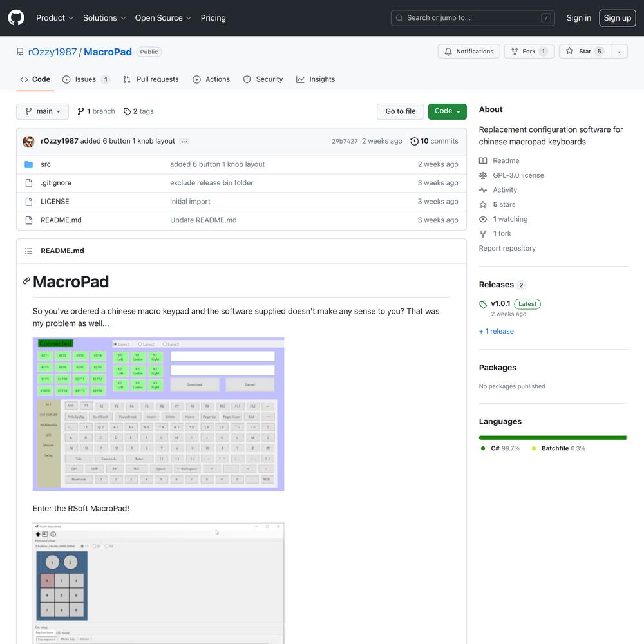The width and height of the screenshot is (644, 644).
Task: Expand the Product menu
Action: pos(55,18)
